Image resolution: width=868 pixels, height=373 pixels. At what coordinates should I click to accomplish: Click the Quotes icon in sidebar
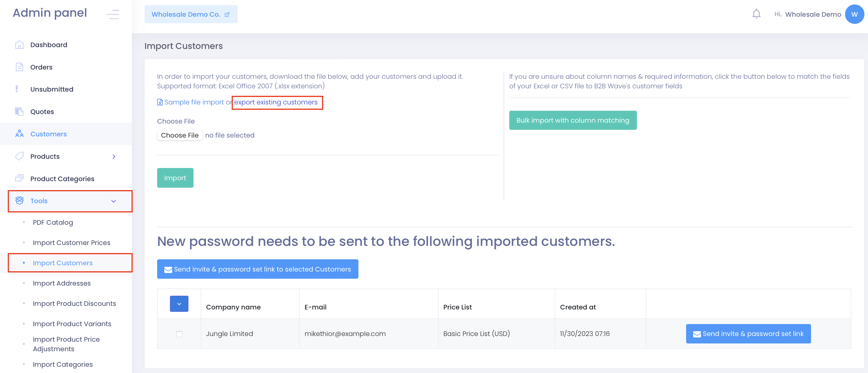click(19, 112)
